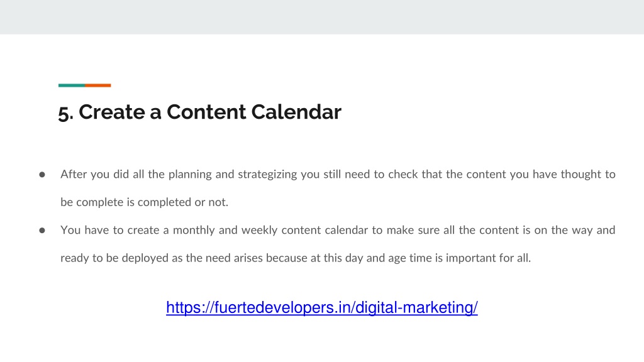This screenshot has width=644, height=362.
Task: Select the second bullet point marker
Action: coord(42,230)
